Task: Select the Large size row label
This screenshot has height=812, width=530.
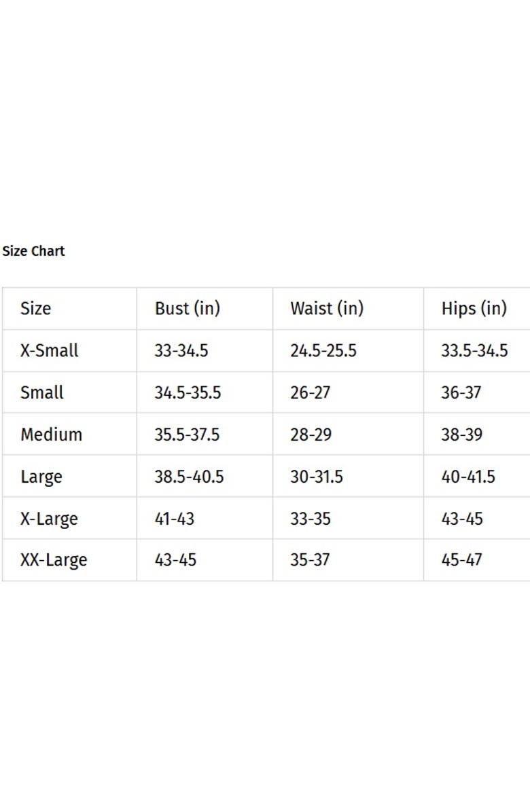Action: (x=41, y=477)
